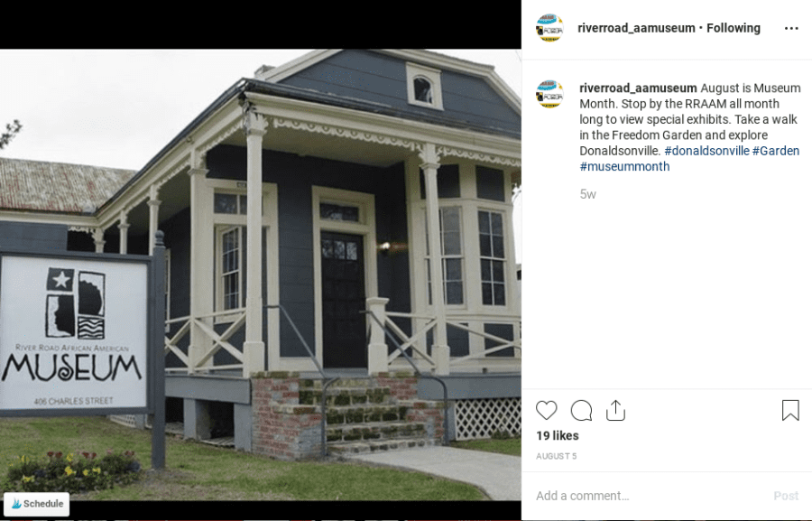
Task: Open the #Garden hashtag
Action: (776, 151)
